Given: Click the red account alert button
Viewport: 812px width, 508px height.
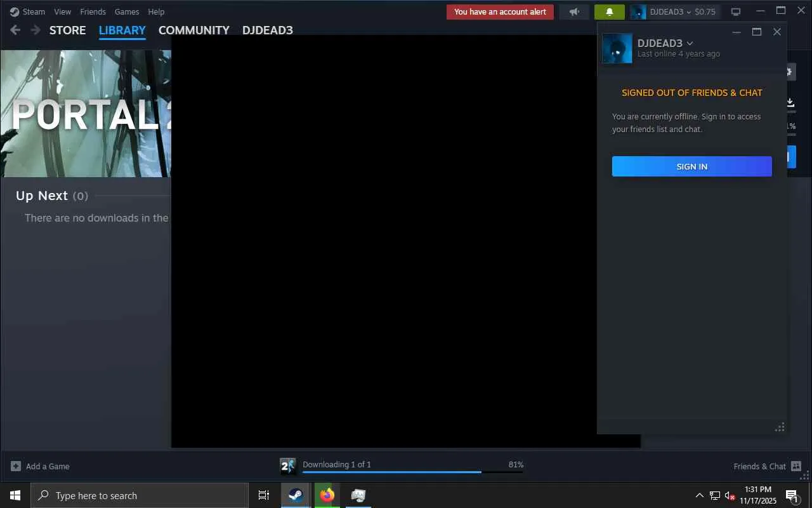Looking at the screenshot, I should pos(501,12).
